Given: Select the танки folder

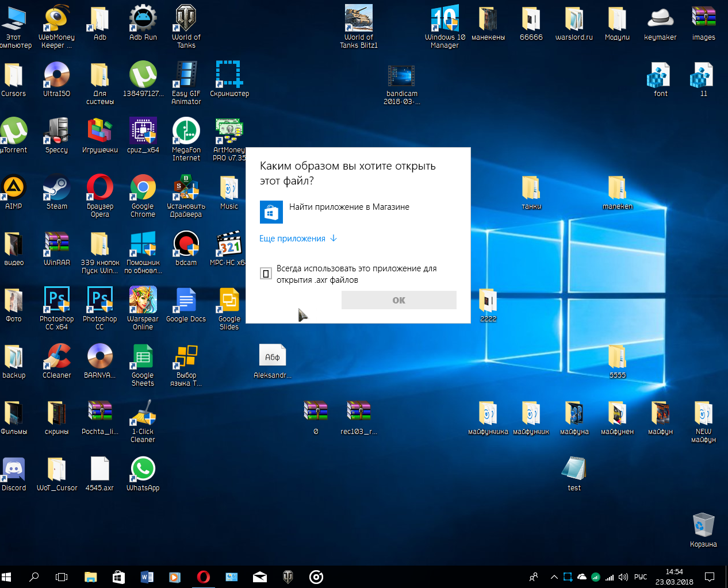Looking at the screenshot, I should tap(531, 192).
